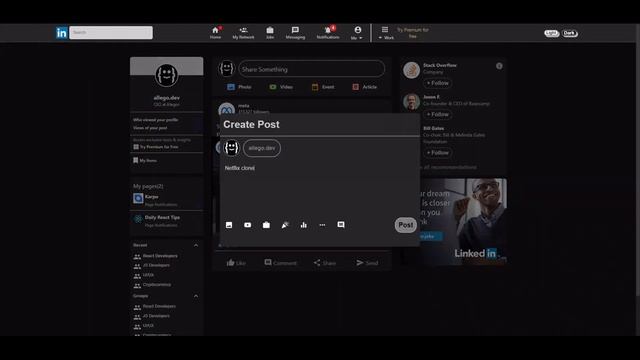This screenshot has height=360, width=640.
Task: Click the Stack Overflow logo avatar
Action: click(x=411, y=70)
